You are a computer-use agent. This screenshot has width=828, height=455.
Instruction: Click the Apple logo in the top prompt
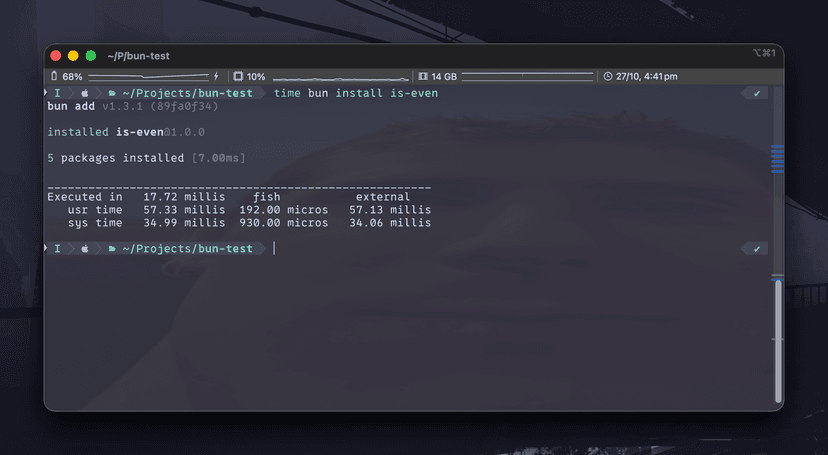coord(85,93)
